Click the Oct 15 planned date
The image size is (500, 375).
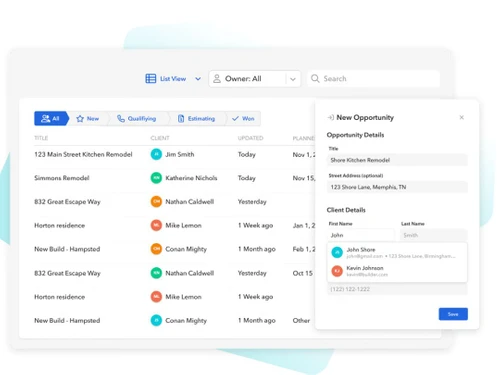303,273
